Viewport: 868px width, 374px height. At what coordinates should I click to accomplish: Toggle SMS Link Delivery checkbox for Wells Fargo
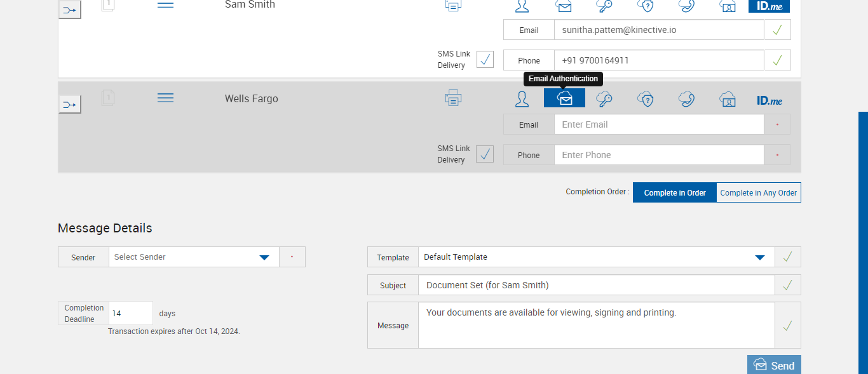click(485, 154)
